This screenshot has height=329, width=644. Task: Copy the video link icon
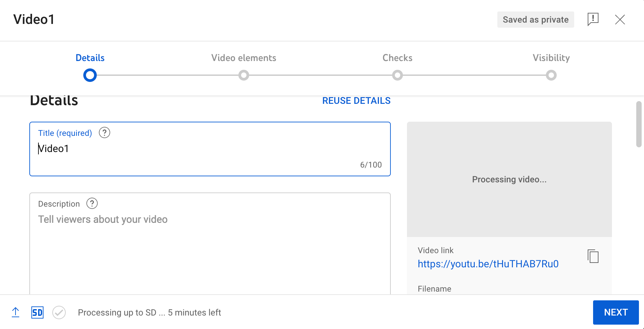pos(593,256)
